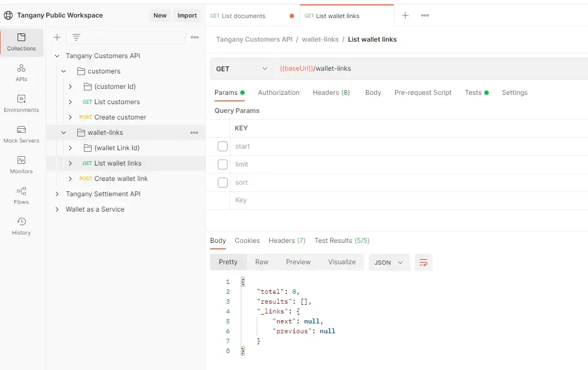Viewport: 588px width, 370px height.
Task: Switch response view to Preview
Action: pos(298,262)
